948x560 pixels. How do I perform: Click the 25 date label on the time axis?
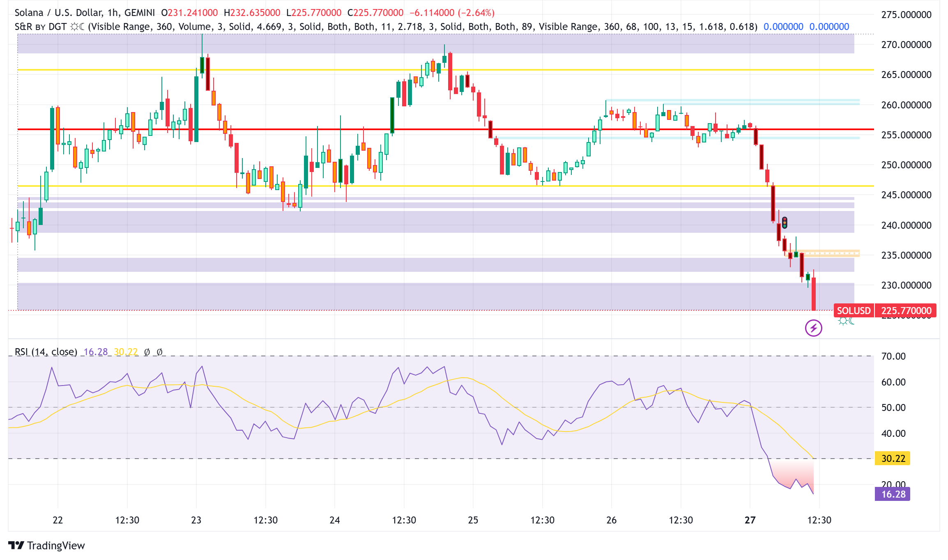tap(473, 520)
